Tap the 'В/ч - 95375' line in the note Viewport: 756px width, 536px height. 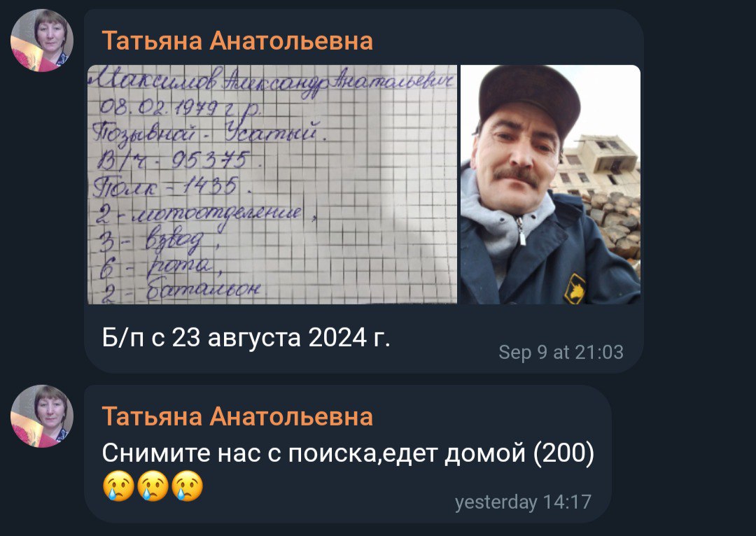click(x=173, y=160)
